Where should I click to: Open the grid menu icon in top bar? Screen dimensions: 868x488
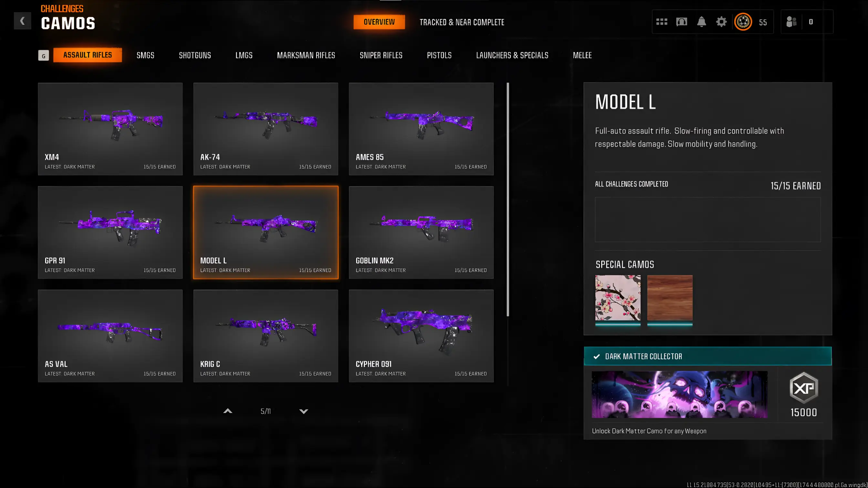point(661,22)
